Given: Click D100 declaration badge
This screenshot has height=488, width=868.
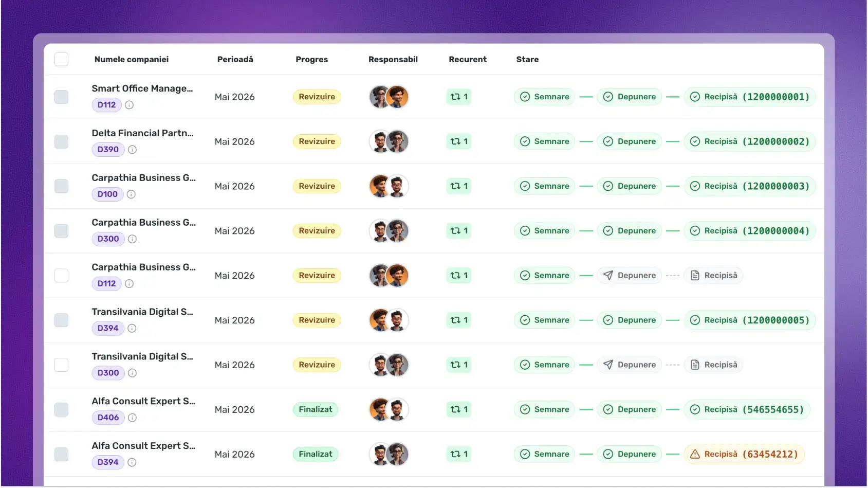Looking at the screenshot, I should coord(107,194).
